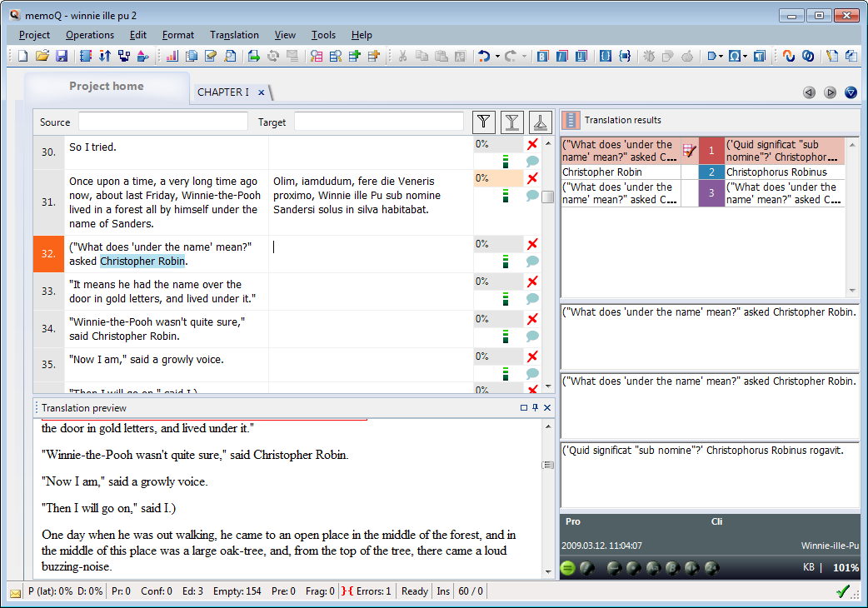Viewport: 868px width, 608px height.
Task: Toggle red X status on row 34
Action: 532,319
